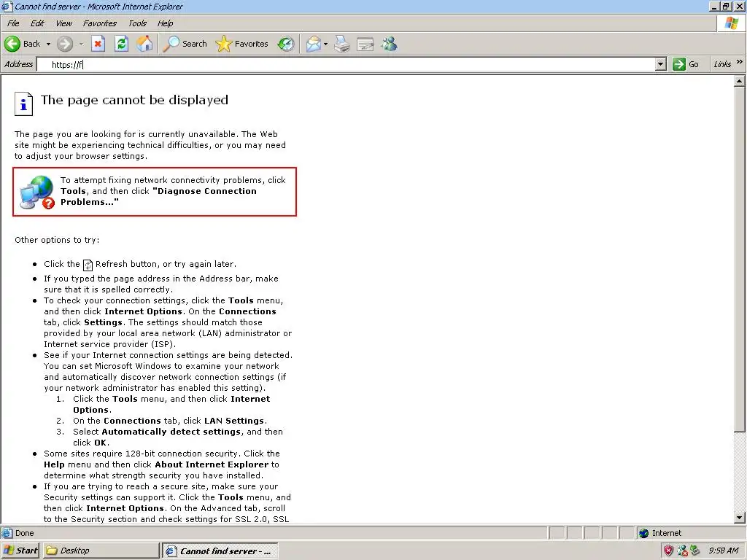Viewport: 747px width, 560px height.
Task: Click the info page icon beside heading
Action: point(23,104)
